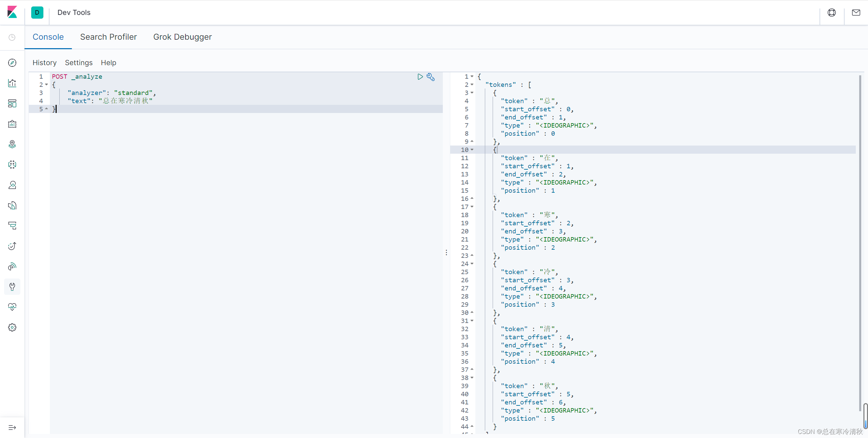Open Stack Monitoring heartbeat icon

click(x=12, y=307)
